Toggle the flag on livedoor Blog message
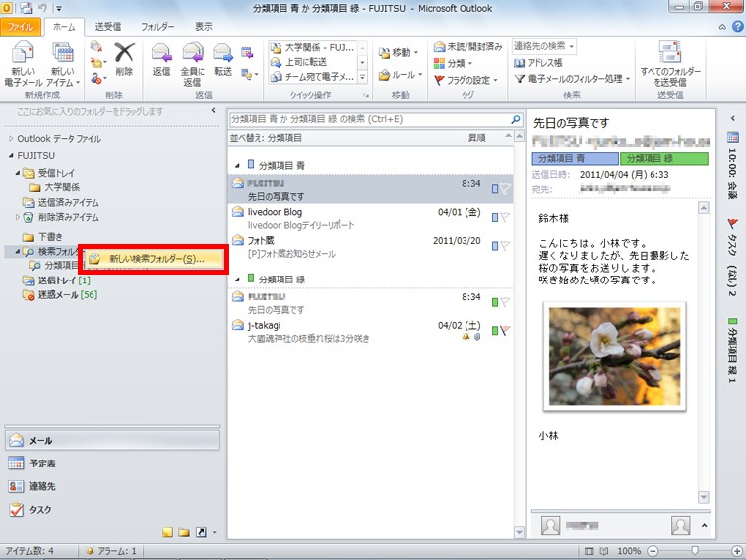This screenshot has width=746, height=560. point(505,217)
